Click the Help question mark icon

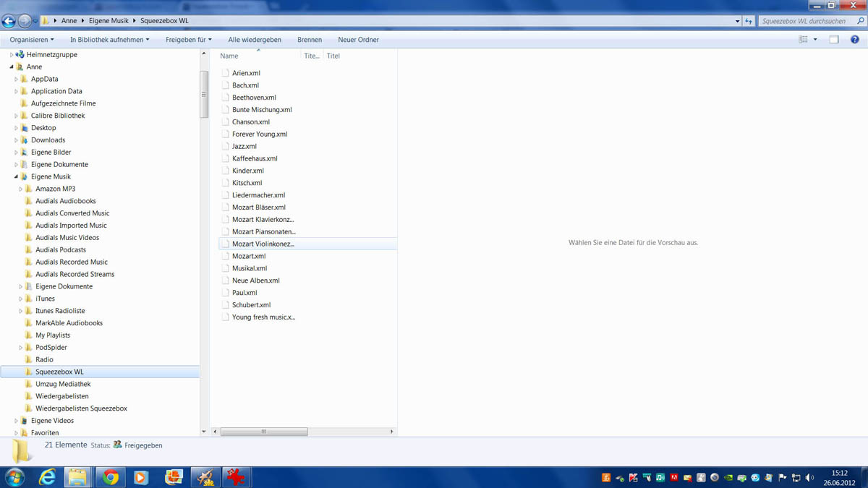854,40
